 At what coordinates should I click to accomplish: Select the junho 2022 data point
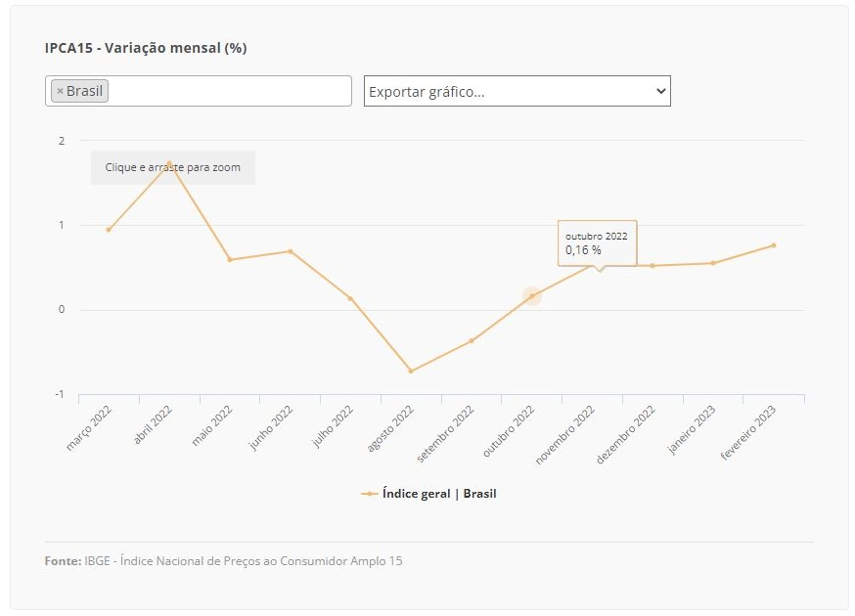[x=291, y=251]
